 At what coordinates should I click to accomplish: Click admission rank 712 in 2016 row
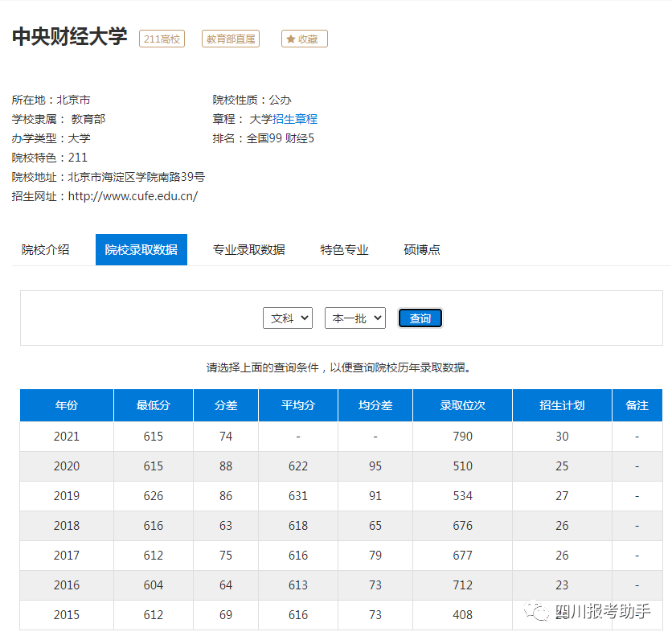(x=462, y=585)
